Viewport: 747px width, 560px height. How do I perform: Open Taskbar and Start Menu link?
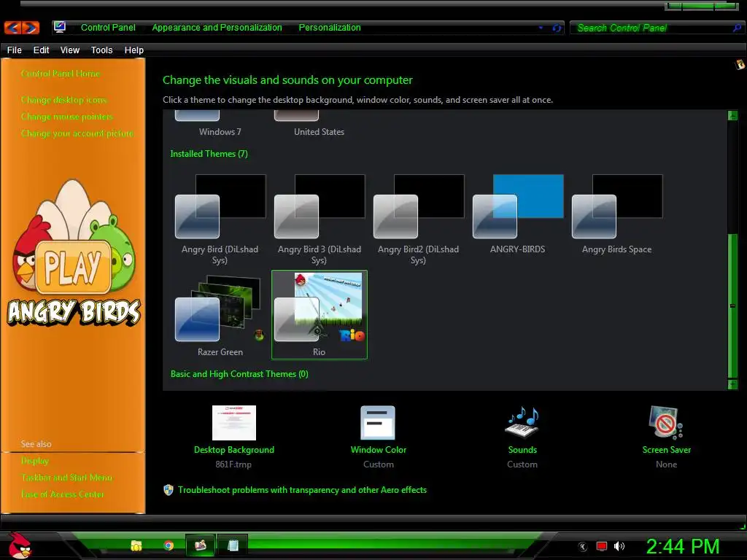click(66, 477)
